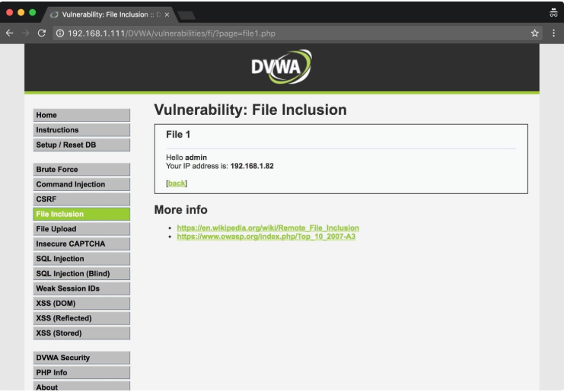This screenshot has width=564, height=392.
Task: Navigate to CSRF page
Action: (x=81, y=199)
